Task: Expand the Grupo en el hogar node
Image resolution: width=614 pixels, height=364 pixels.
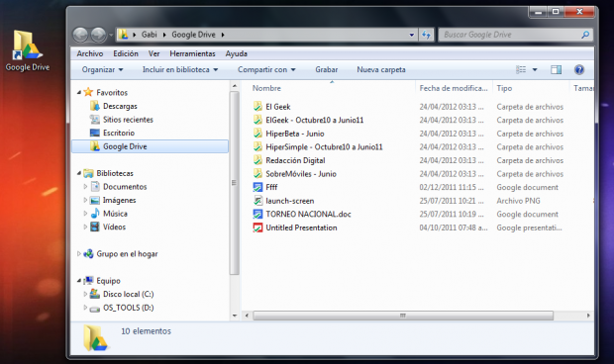Action: click(78, 253)
